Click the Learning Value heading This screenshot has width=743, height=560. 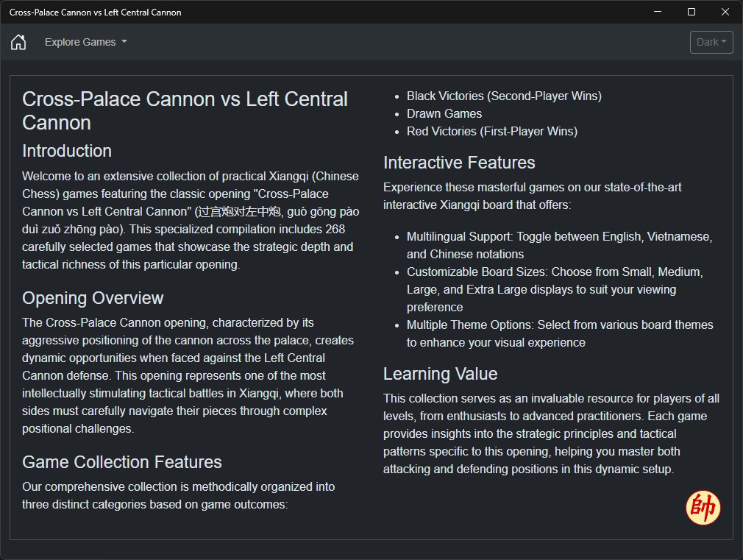pyautogui.click(x=440, y=374)
